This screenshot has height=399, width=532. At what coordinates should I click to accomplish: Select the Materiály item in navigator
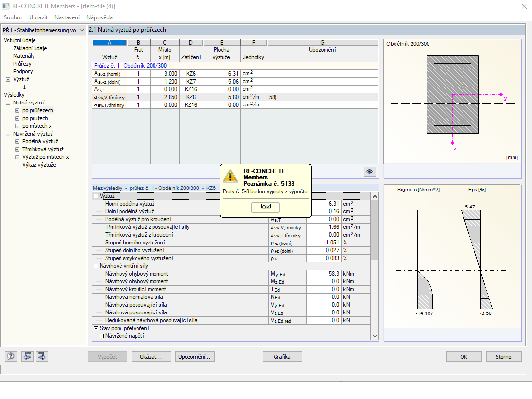pos(24,56)
